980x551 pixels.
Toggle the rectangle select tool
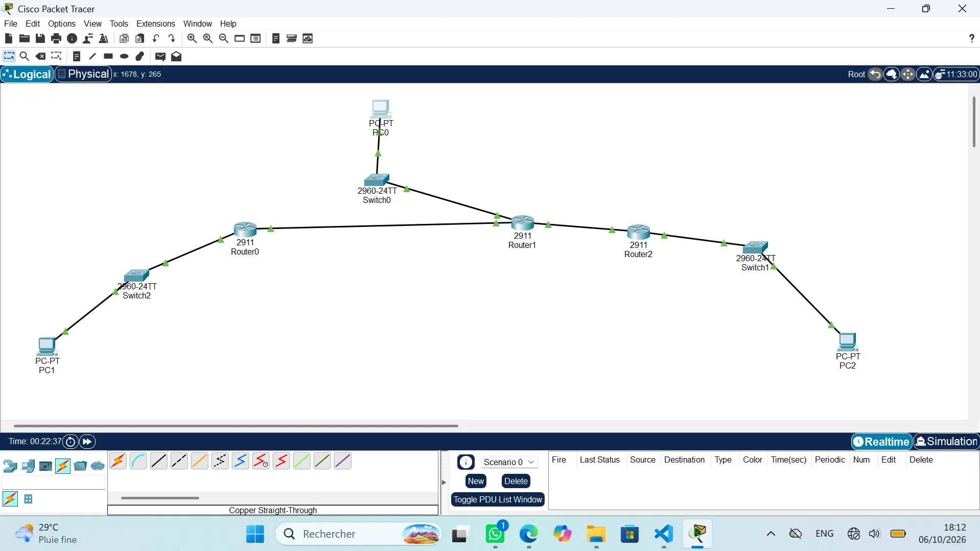click(9, 56)
